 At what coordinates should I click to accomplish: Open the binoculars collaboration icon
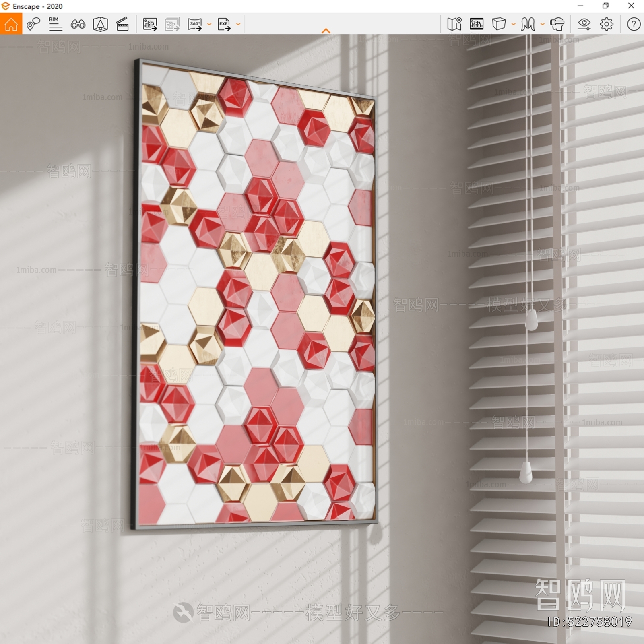[x=78, y=24]
